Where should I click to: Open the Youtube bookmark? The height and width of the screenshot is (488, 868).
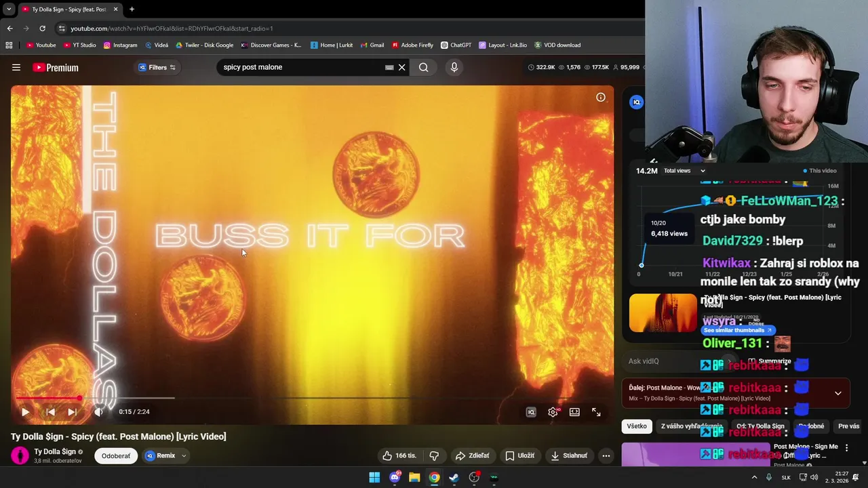click(x=41, y=45)
